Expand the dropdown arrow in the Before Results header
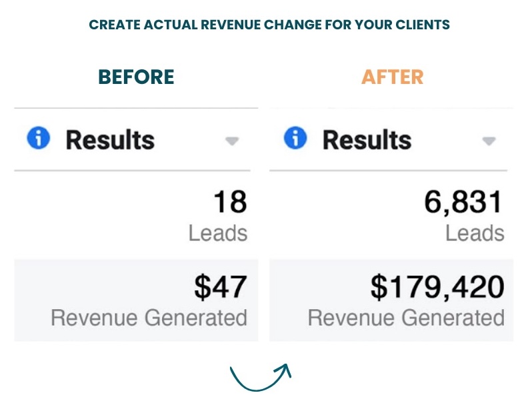The width and height of the screenshot is (532, 411). 232,141
